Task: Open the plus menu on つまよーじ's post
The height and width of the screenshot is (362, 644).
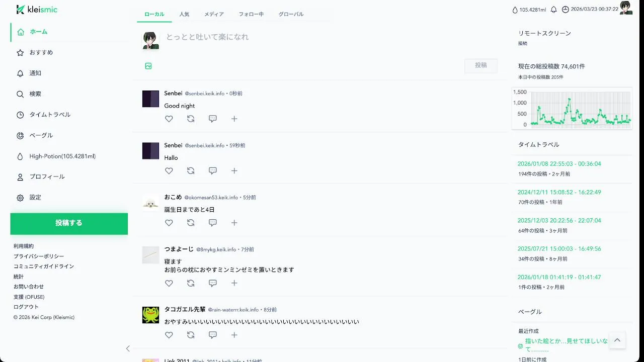Action: tap(234, 283)
